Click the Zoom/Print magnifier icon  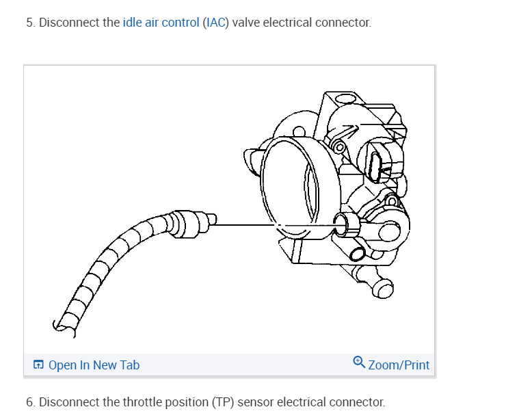tap(359, 362)
